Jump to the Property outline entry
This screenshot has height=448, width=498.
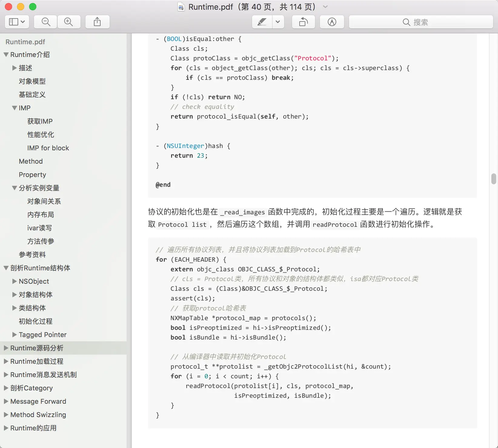point(32,175)
